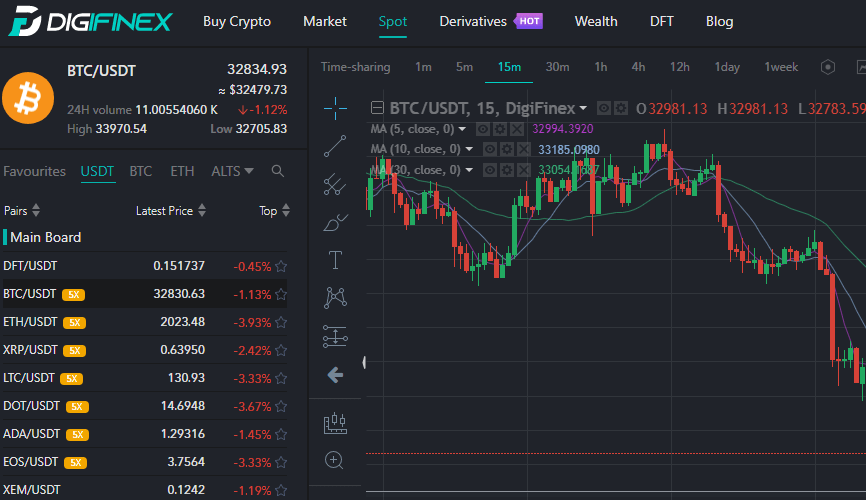Screen dimensions: 866x500
Task: Click the back arrow icon in toolbar
Action: [x=335, y=375]
